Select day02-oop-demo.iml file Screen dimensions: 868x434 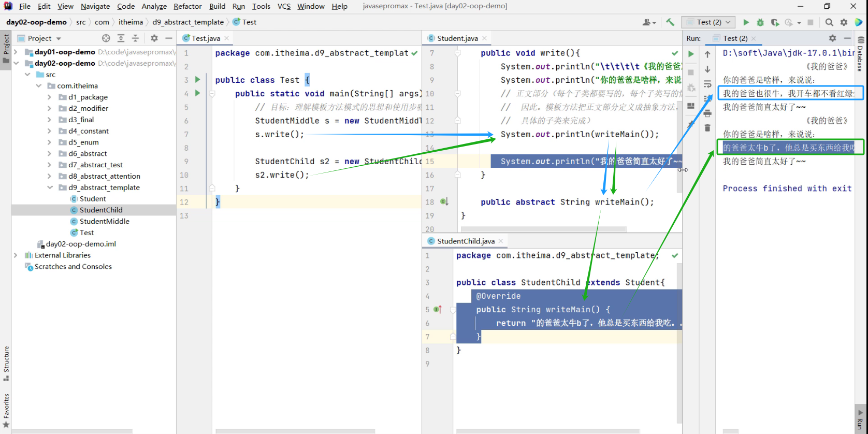click(x=81, y=244)
